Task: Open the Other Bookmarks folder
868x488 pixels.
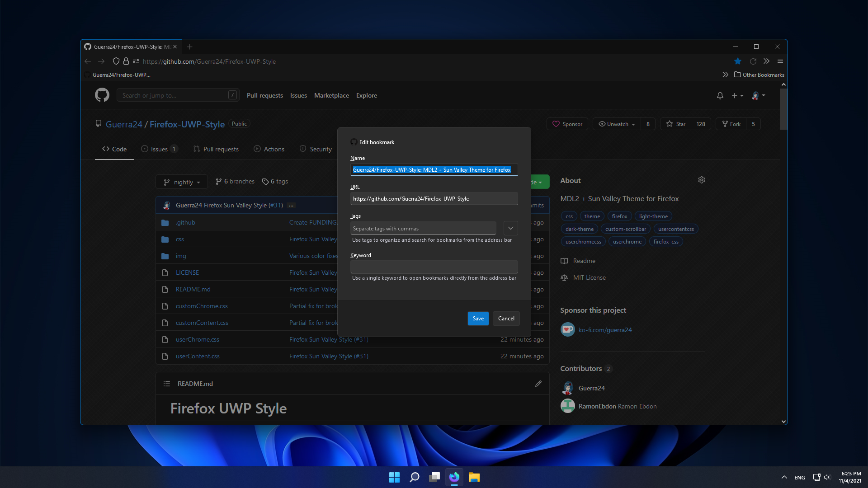Action: (x=759, y=75)
